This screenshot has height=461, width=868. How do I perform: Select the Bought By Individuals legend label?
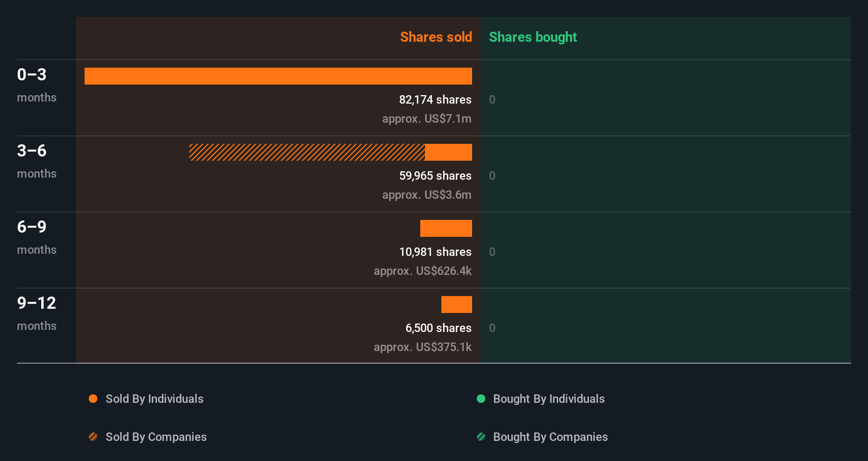point(549,399)
